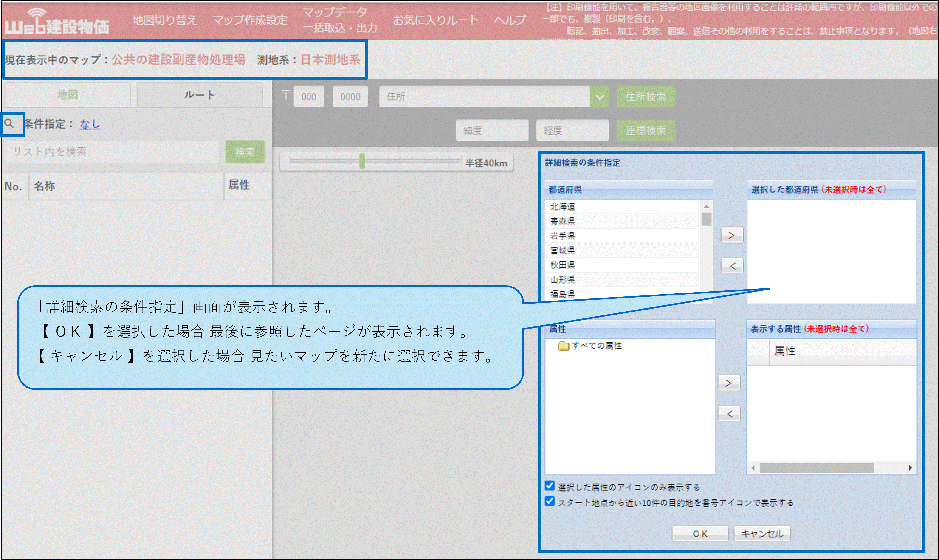The image size is (939, 560).
Task: Click the prefecture list vertical scrollbar thumb
Action: coord(706,219)
